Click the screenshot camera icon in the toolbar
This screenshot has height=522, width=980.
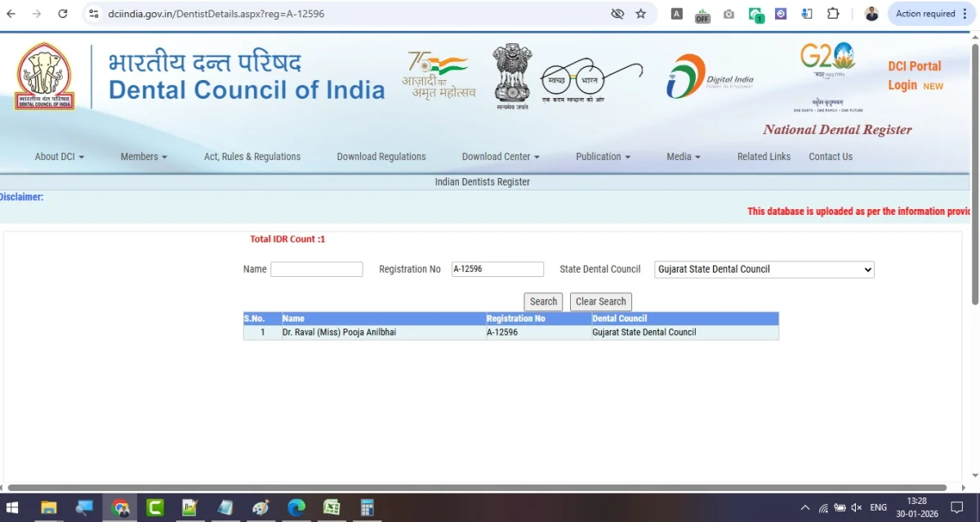click(728, 14)
